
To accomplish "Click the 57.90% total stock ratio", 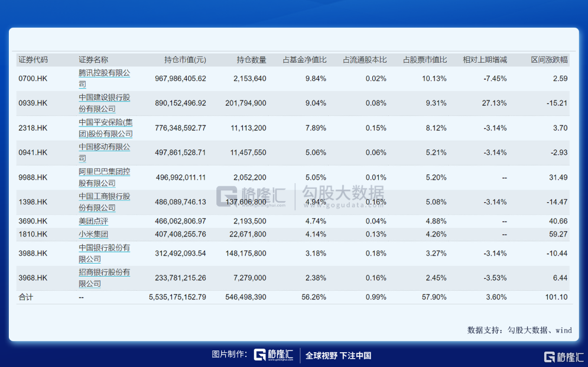I will coord(434,297).
